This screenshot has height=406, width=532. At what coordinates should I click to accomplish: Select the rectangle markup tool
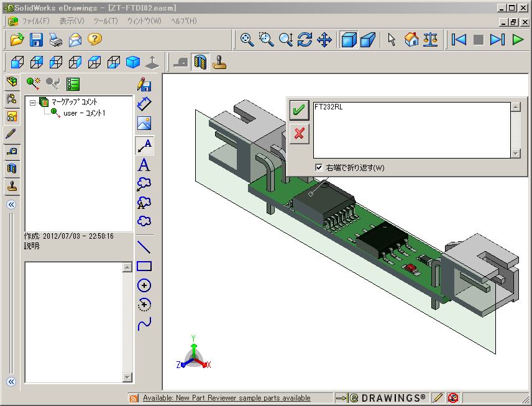[x=144, y=265]
